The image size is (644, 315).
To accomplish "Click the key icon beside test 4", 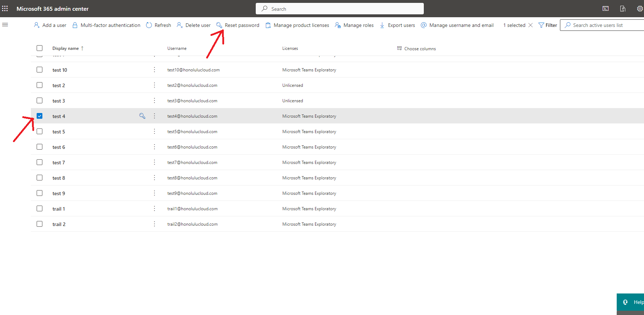I will 142,116.
